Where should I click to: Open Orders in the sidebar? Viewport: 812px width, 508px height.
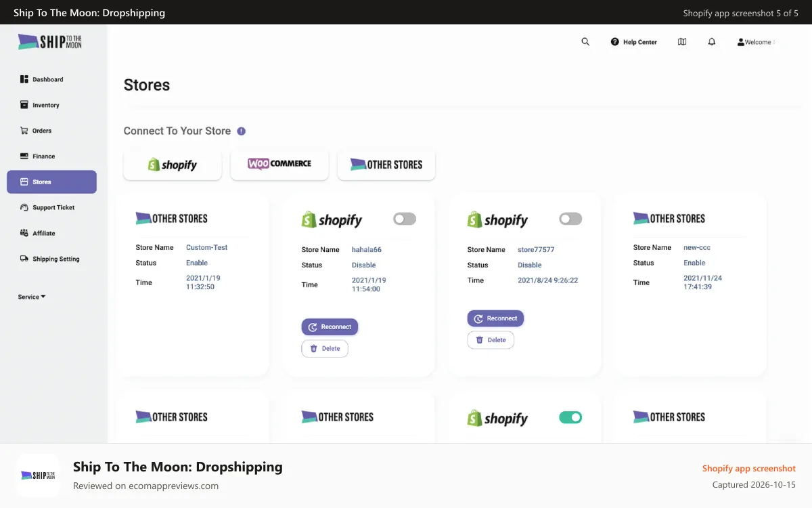36,131
